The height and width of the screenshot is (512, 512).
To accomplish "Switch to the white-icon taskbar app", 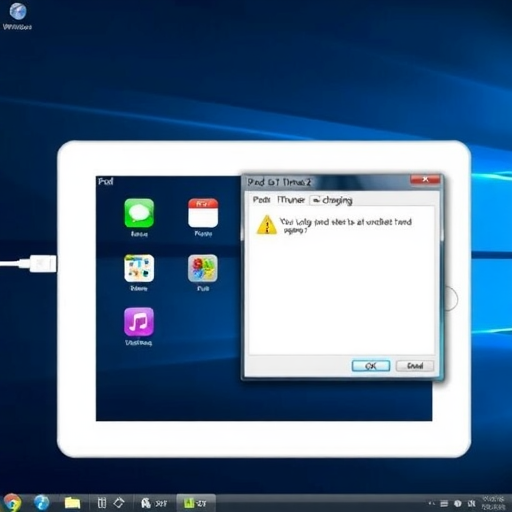I will click(x=154, y=503).
